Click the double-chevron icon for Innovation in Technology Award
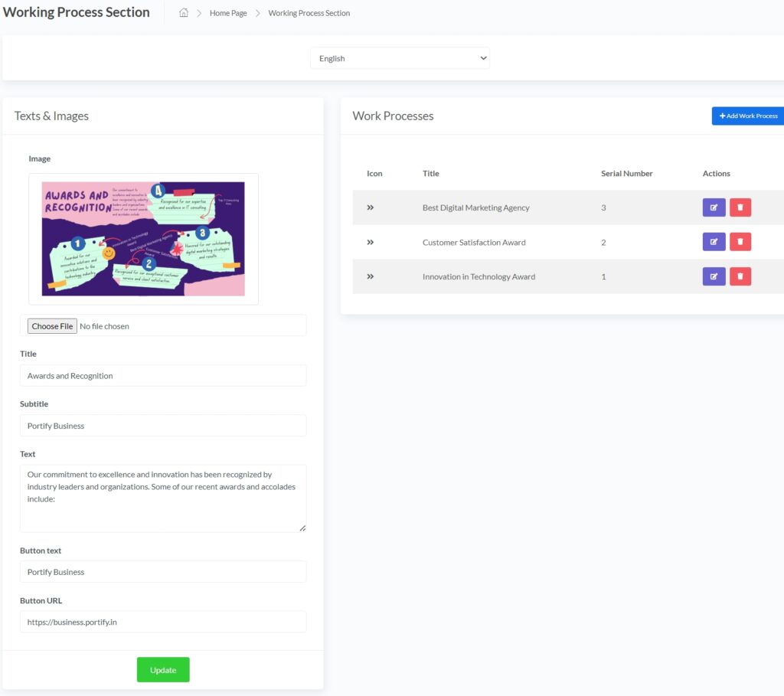The width and height of the screenshot is (784, 696). point(370,276)
